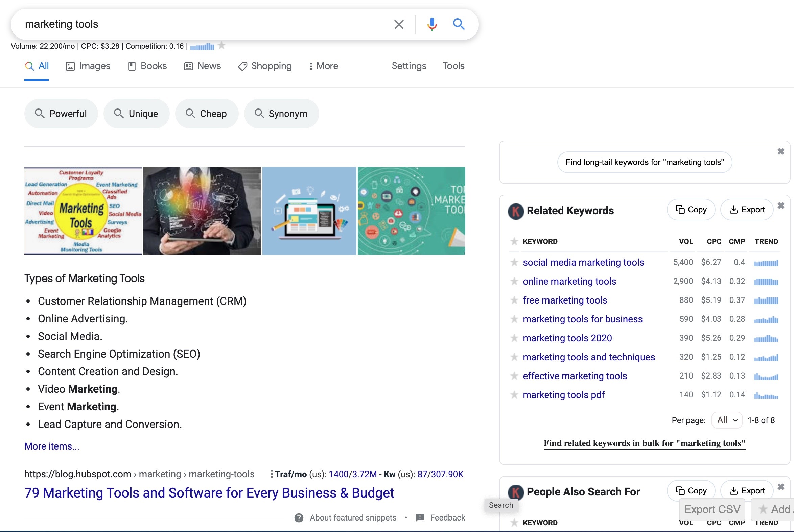Viewport: 794px width, 532px height.
Task: Star the 'social media marketing tools' keyword
Action: point(514,262)
